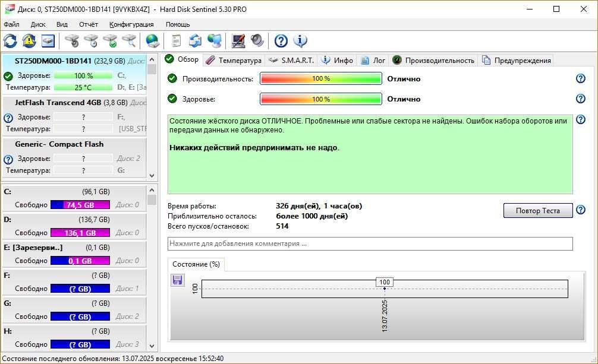Click the disk list scroll down arrow
Viewport: 598px width, 364px height.
tap(152, 176)
